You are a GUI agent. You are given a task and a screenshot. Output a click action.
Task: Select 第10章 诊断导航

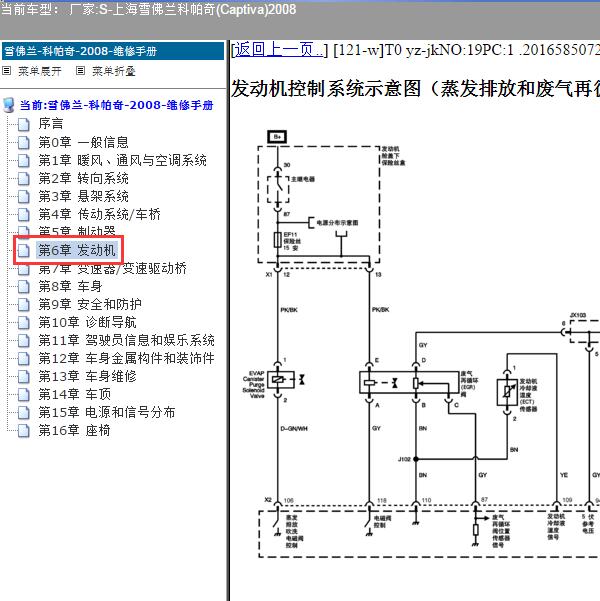[87, 322]
